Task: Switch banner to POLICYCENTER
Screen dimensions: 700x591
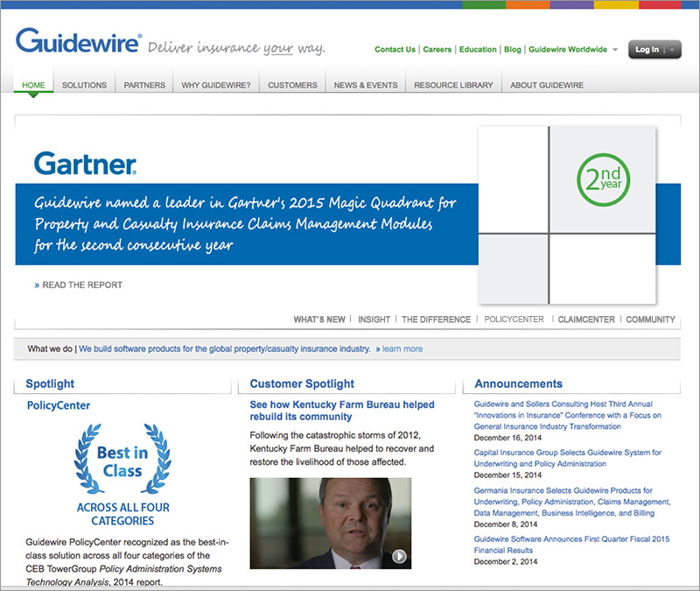Action: click(x=514, y=320)
